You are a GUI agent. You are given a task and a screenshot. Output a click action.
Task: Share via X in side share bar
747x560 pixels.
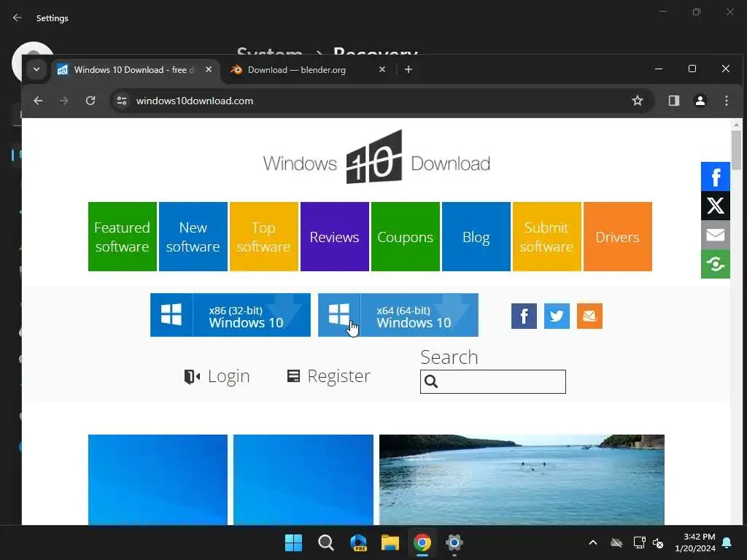716,206
